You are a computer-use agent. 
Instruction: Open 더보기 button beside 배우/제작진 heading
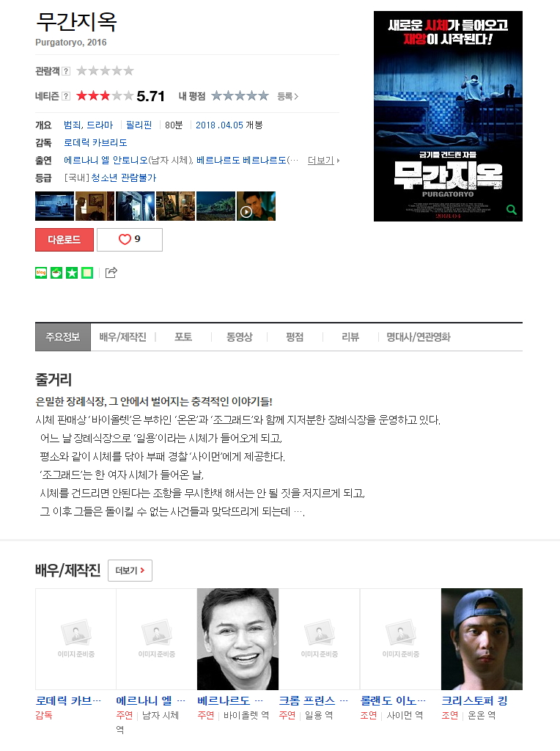tap(130, 571)
